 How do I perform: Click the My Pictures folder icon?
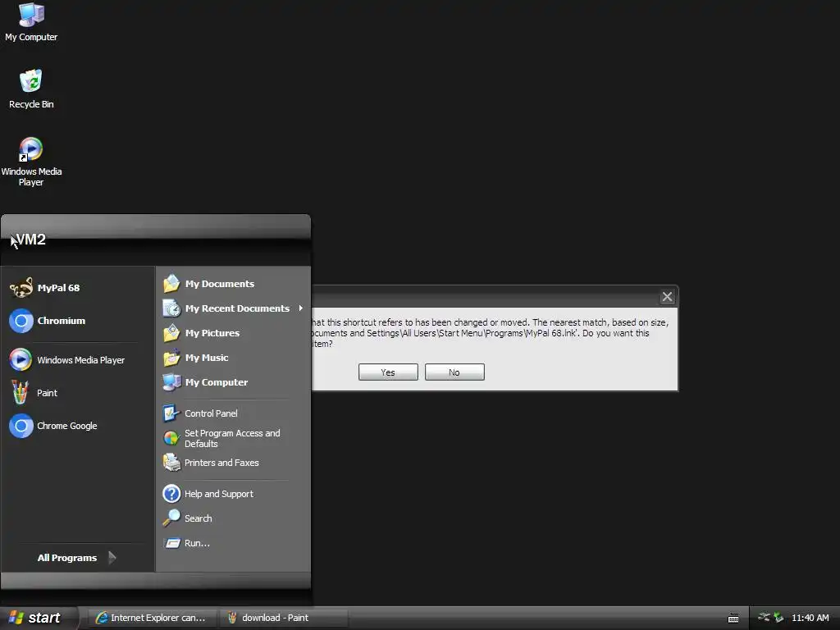click(x=171, y=333)
